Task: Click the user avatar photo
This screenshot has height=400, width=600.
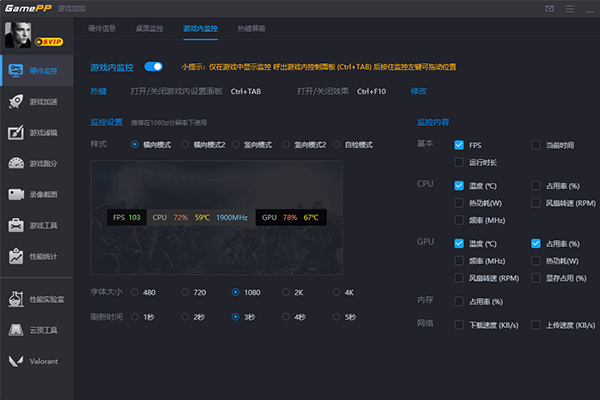Action: (x=18, y=35)
